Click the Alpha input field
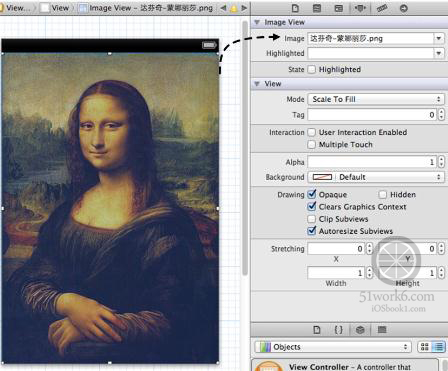 coord(373,162)
